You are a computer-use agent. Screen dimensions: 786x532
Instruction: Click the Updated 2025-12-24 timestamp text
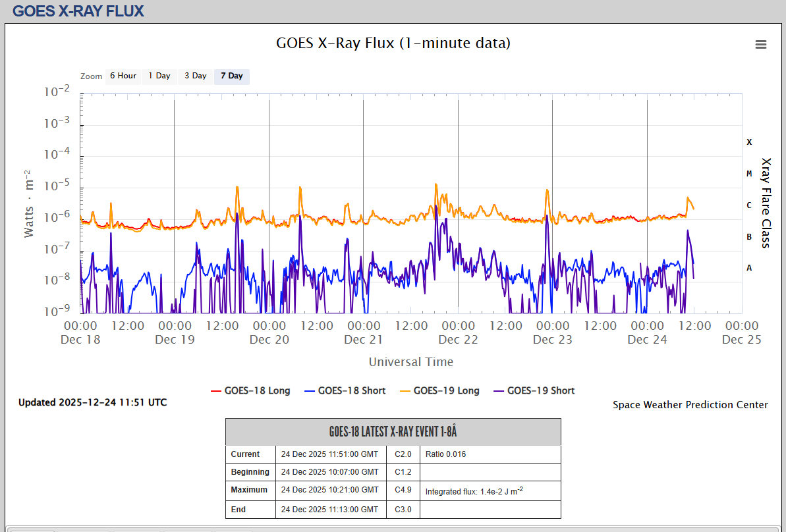[92, 402]
